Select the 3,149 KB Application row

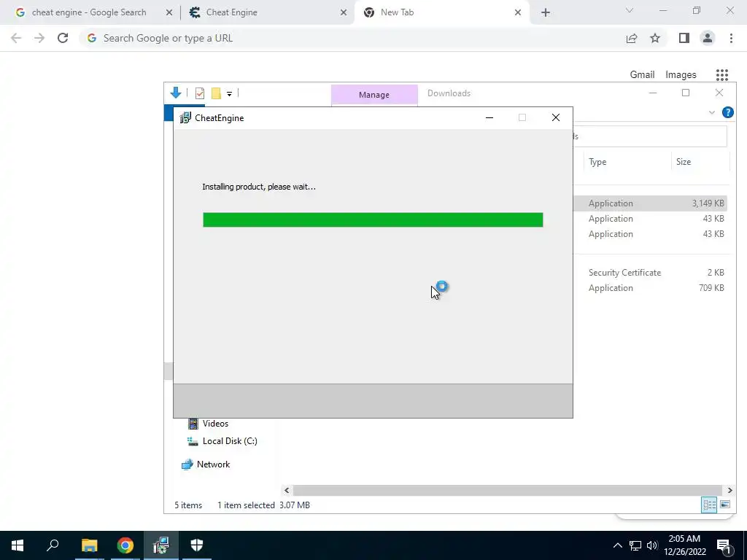(x=650, y=203)
